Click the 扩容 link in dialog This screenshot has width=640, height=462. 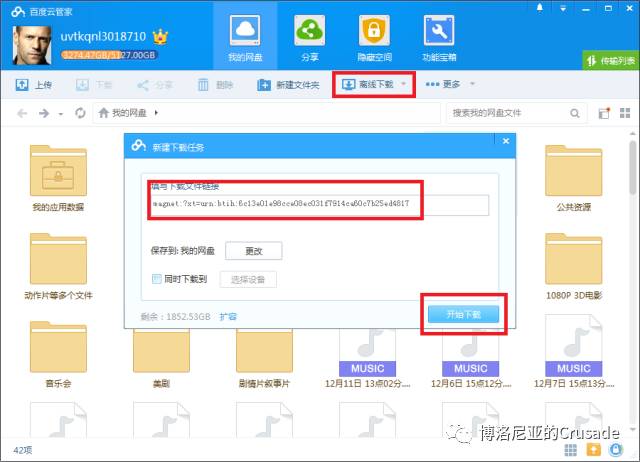(228, 316)
